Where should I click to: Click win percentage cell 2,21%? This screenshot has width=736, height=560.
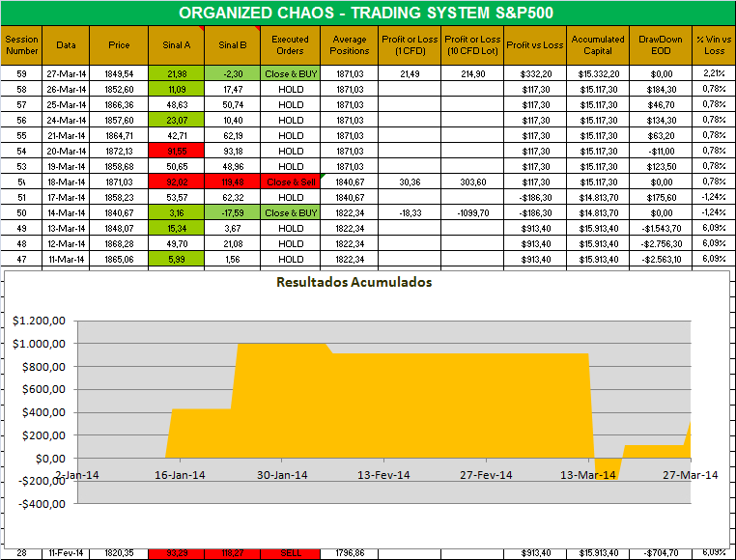pyautogui.click(x=714, y=73)
